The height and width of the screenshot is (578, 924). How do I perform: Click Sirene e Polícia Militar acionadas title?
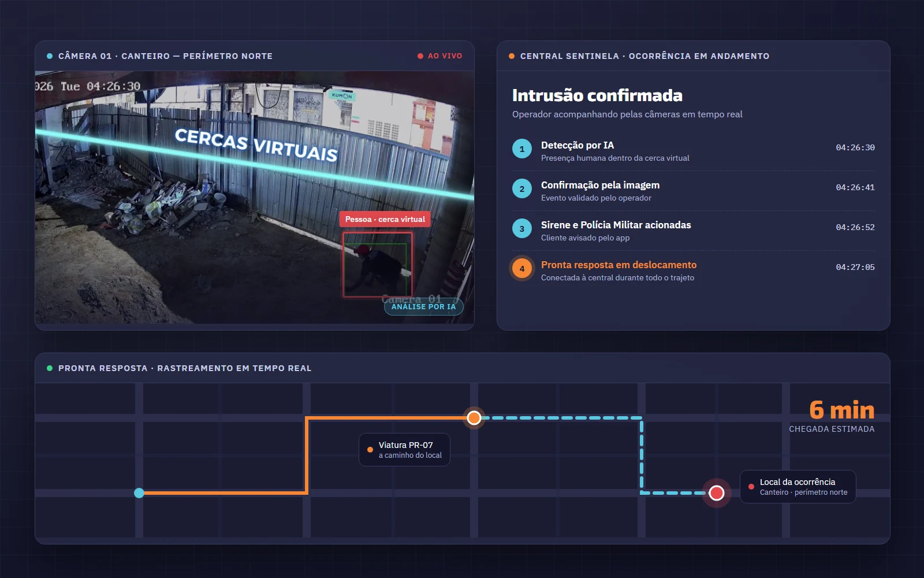[x=616, y=225]
